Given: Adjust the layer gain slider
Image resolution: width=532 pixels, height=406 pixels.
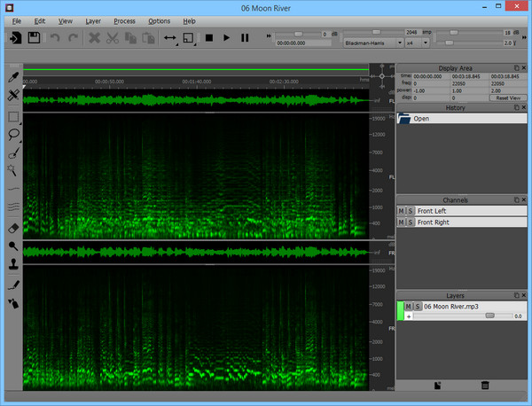Looking at the screenshot, I should (489, 316).
